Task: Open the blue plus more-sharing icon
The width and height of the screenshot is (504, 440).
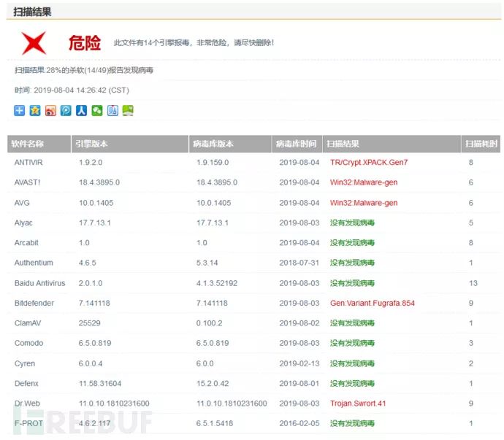Action: pyautogui.click(x=19, y=111)
